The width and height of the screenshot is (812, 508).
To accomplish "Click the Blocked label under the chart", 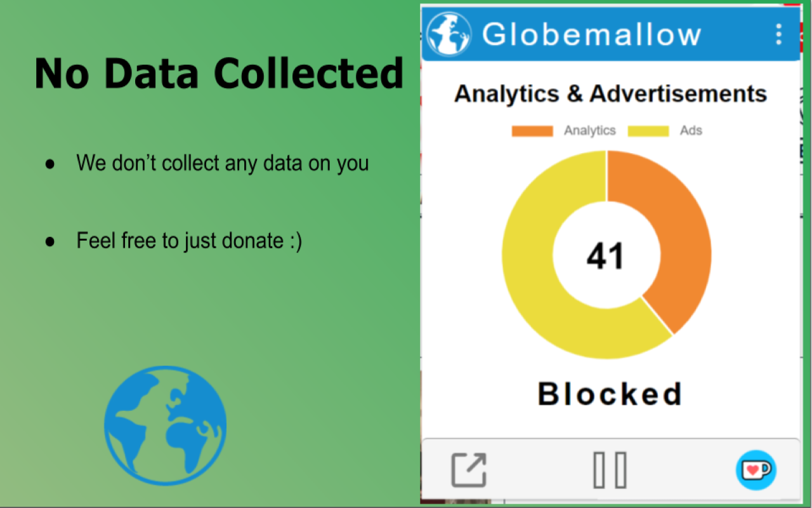I will click(x=609, y=394).
